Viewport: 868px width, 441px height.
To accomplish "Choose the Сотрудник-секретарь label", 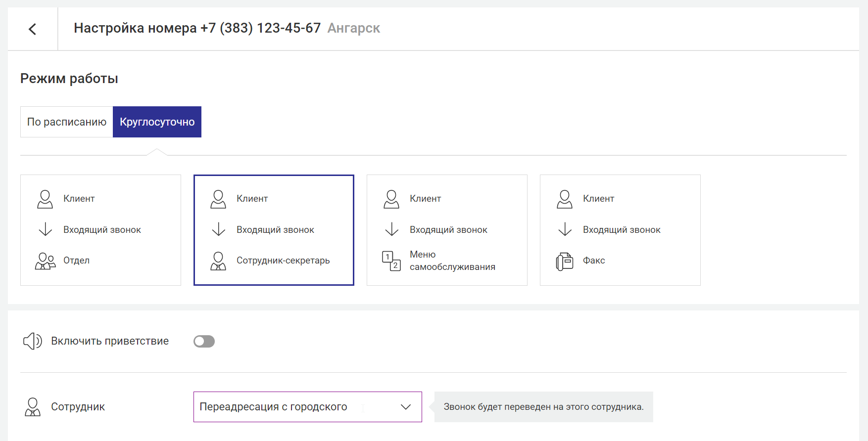I will tap(283, 261).
